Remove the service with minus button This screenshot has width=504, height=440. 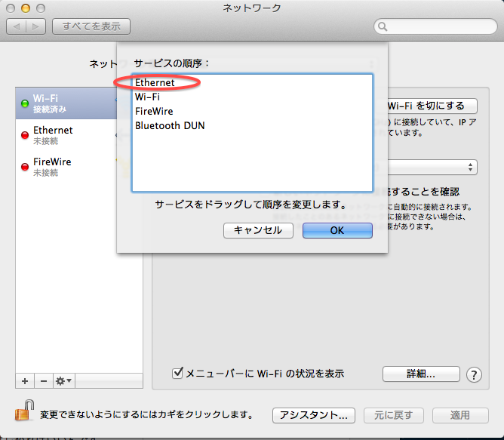(44, 381)
